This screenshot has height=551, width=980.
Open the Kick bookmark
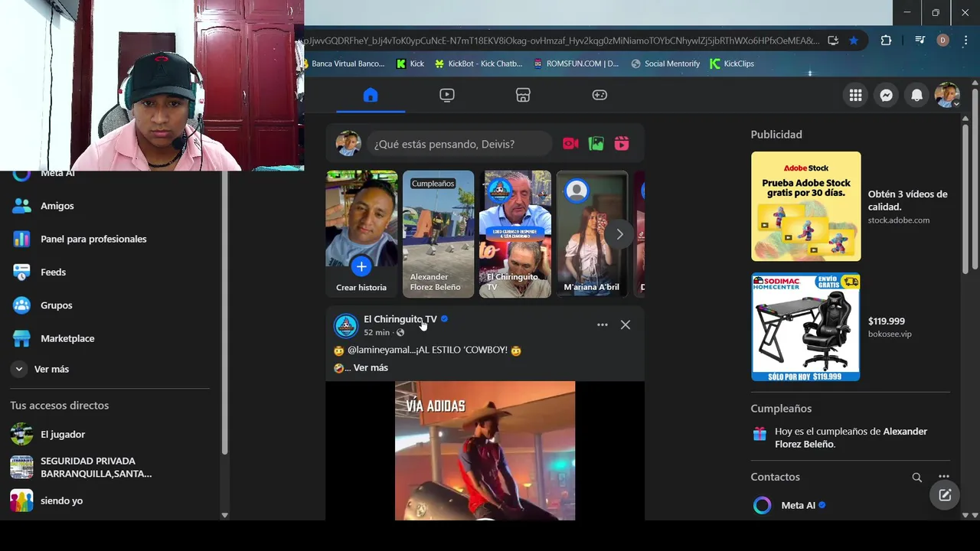tap(410, 64)
